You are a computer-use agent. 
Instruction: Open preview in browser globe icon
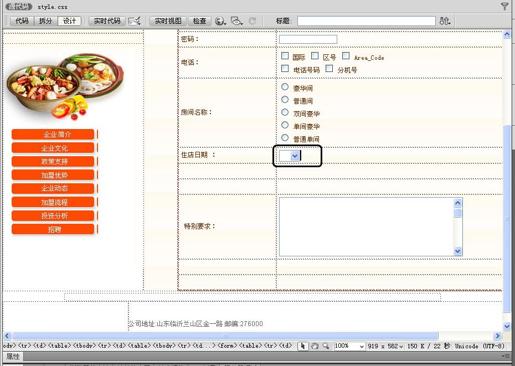point(220,21)
